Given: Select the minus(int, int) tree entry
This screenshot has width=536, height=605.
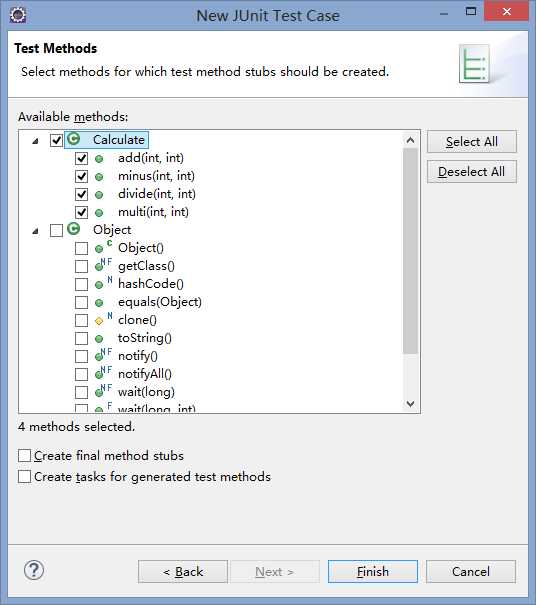Looking at the screenshot, I should (x=156, y=176).
